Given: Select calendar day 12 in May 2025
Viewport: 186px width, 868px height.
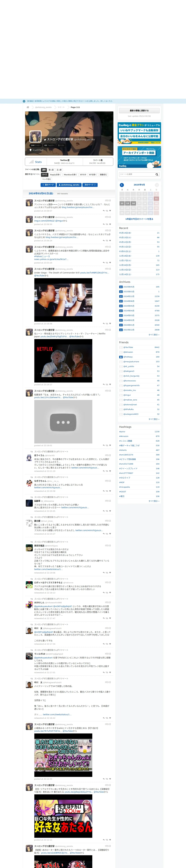Looking at the screenshot, I should pyautogui.click(x=122, y=203).
